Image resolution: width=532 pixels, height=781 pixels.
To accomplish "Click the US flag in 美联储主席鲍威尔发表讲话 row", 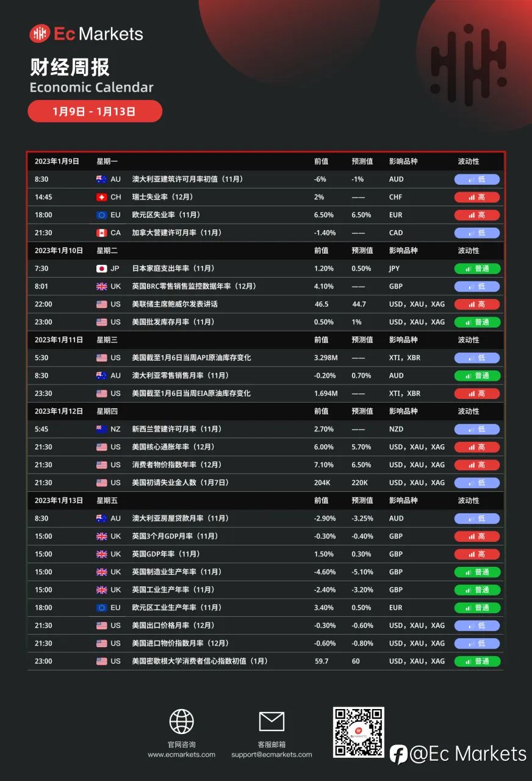I will [101, 304].
